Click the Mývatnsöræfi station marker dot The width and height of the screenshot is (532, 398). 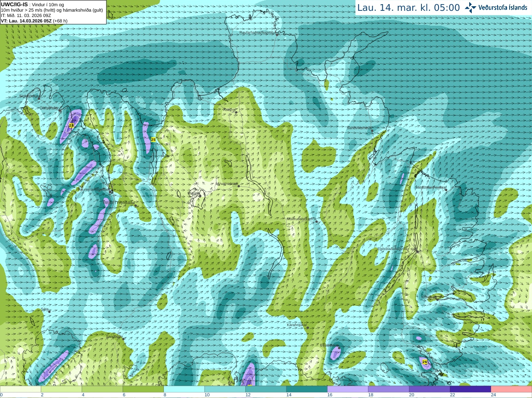pyautogui.click(x=239, y=186)
